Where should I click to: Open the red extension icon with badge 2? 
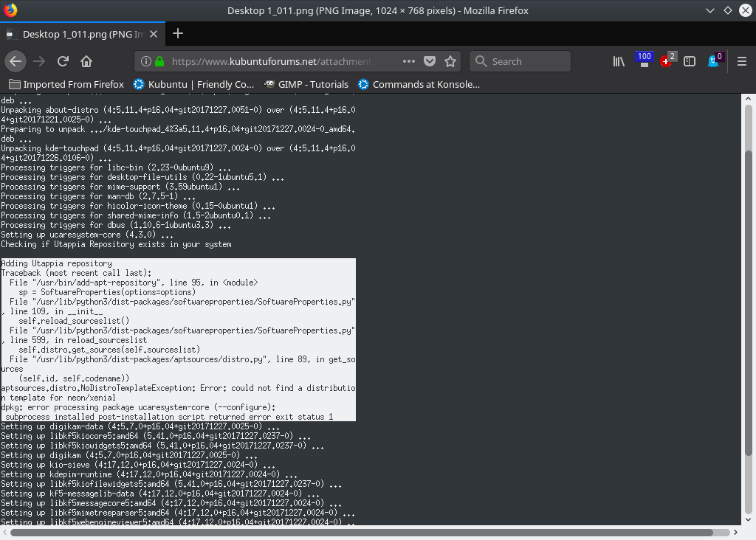667,61
